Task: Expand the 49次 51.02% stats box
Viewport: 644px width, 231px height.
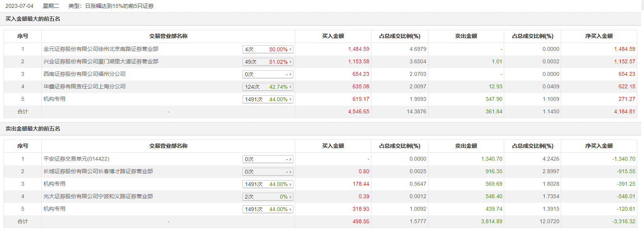Action: tap(268, 62)
